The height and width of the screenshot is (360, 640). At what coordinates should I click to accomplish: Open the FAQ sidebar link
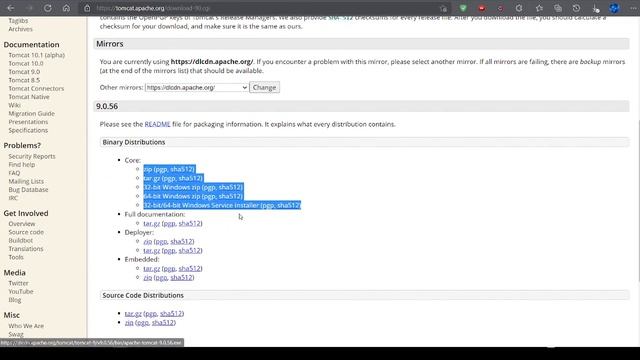[14, 173]
